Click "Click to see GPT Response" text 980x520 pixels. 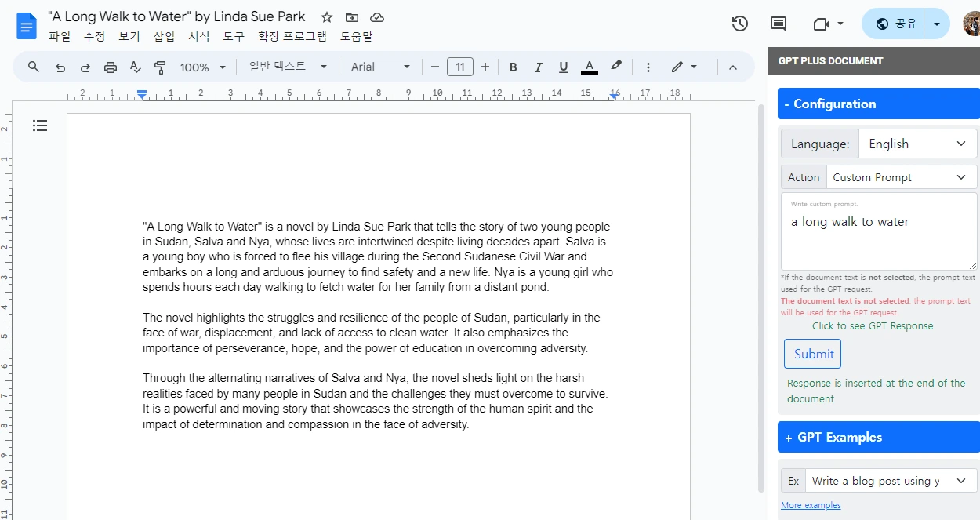[873, 325]
